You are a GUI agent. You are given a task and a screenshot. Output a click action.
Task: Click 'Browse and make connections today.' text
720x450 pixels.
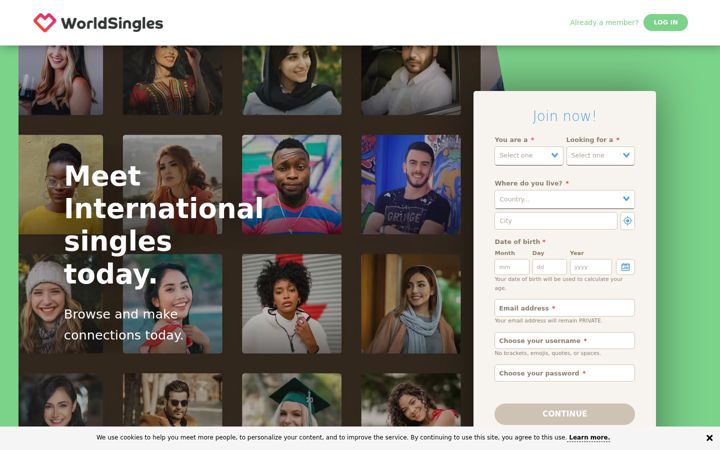[124, 325]
